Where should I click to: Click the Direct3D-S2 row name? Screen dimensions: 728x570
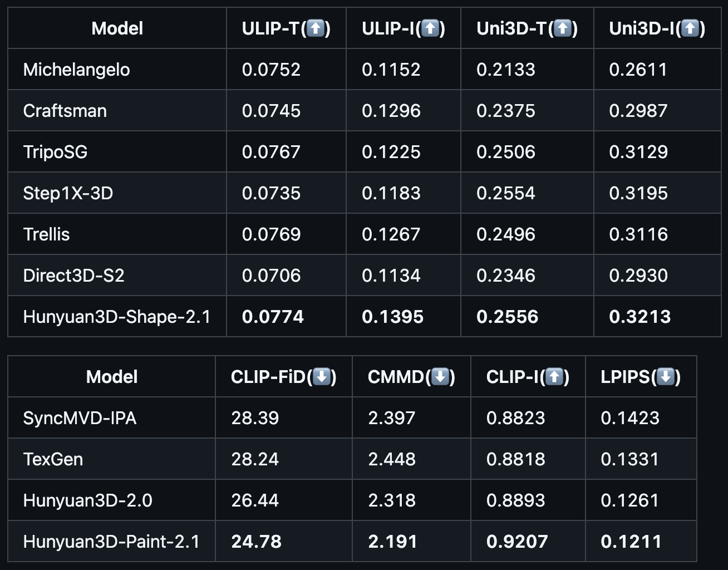click(73, 276)
